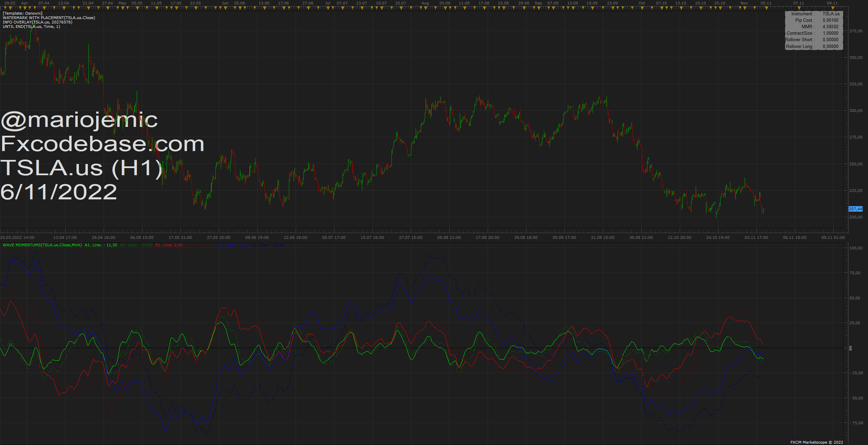Click the 'FXCM Marketscope © 2022' copyright text
Screen dimensions: 868x445
817,442
